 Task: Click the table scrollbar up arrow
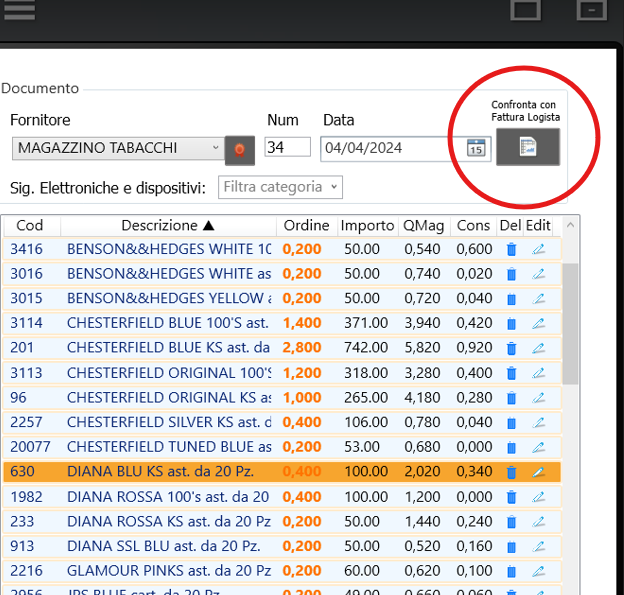point(570,225)
